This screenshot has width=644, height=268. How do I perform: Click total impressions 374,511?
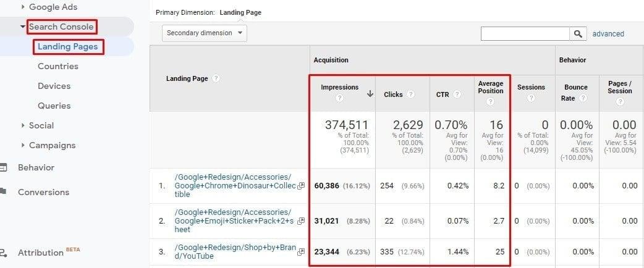click(x=347, y=125)
